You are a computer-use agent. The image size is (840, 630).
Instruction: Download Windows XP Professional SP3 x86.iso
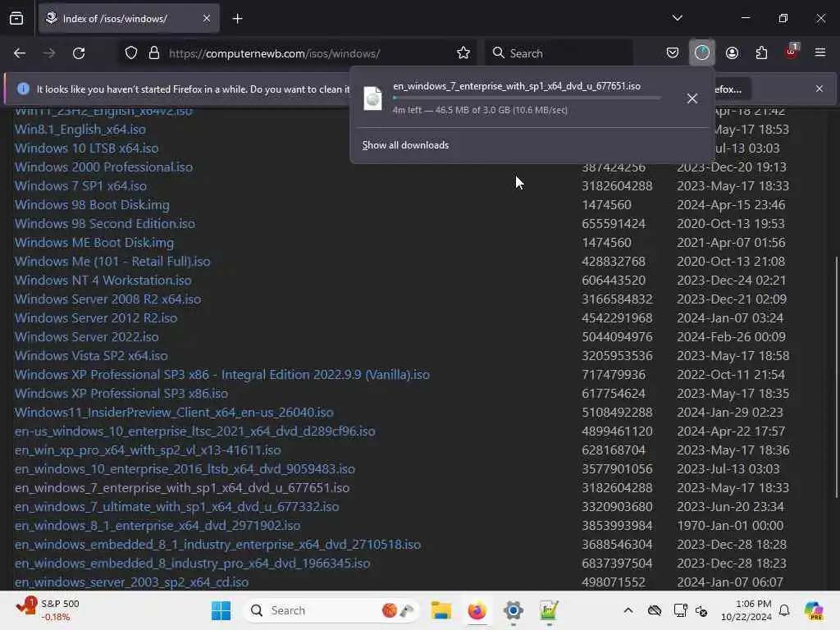[x=121, y=393]
